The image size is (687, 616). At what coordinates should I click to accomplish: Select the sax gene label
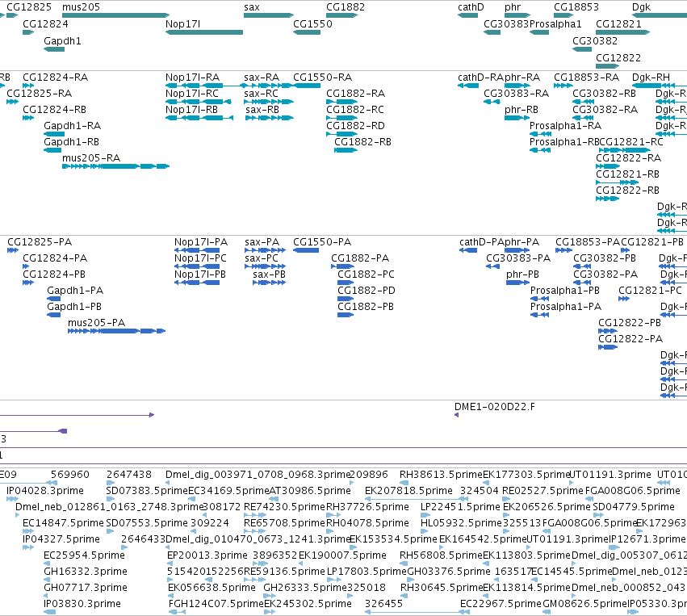tap(252, 7)
